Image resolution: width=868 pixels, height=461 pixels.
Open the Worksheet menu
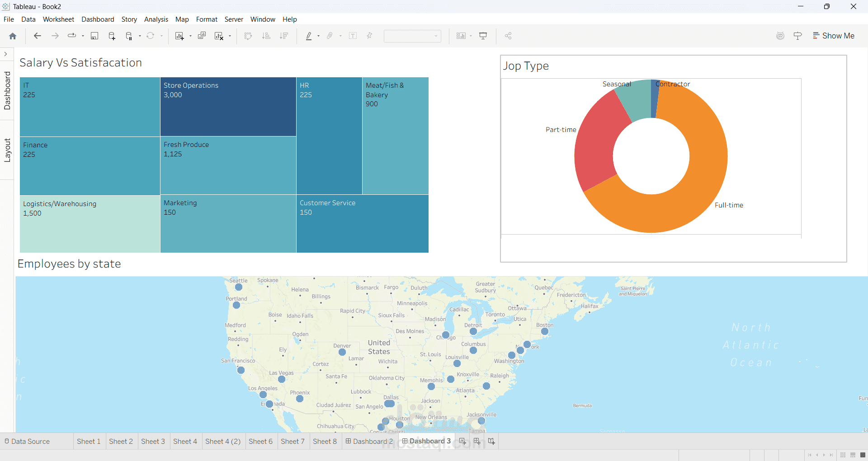click(x=58, y=19)
